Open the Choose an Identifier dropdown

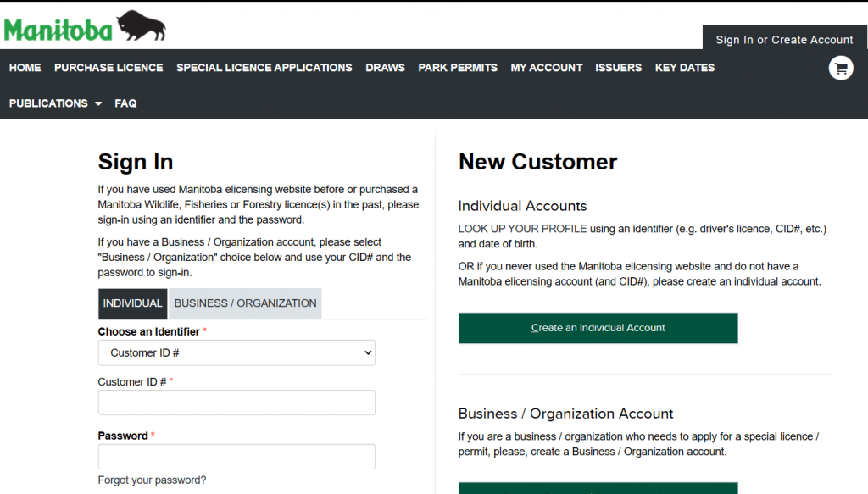tap(236, 352)
